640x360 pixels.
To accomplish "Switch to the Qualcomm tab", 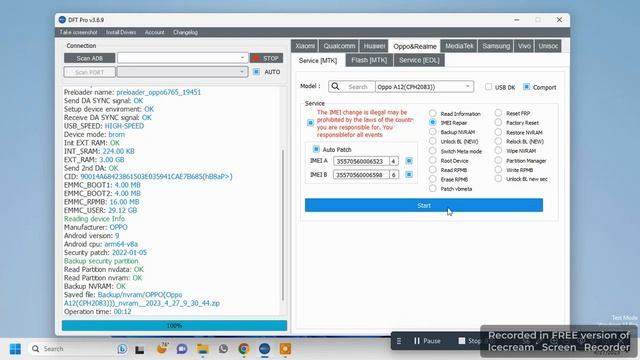I will [339, 46].
